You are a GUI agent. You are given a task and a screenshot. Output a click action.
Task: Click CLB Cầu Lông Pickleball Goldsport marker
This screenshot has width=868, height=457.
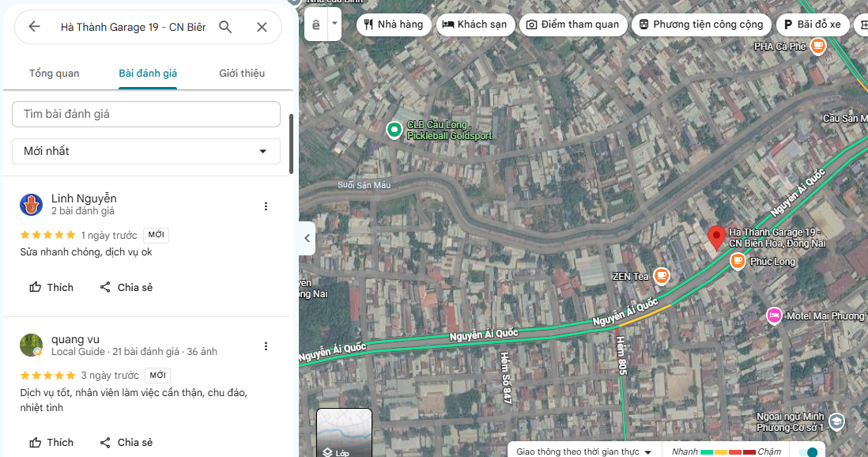(x=394, y=130)
